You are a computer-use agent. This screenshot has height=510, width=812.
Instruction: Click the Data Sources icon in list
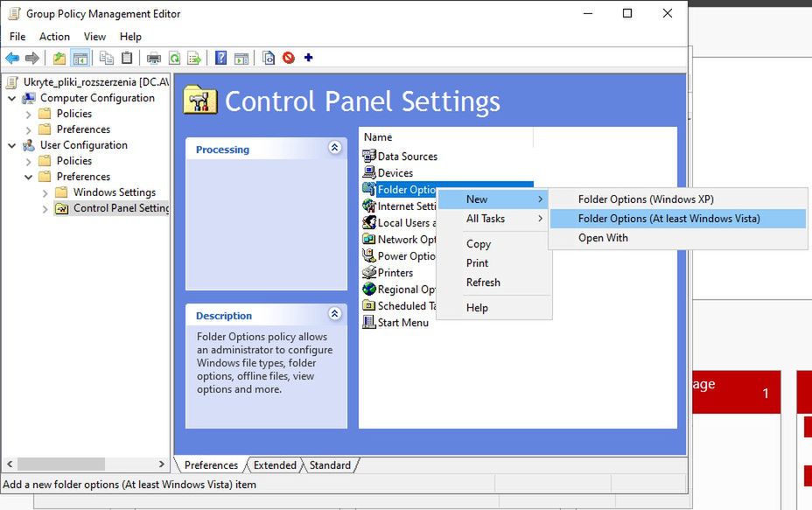click(369, 156)
